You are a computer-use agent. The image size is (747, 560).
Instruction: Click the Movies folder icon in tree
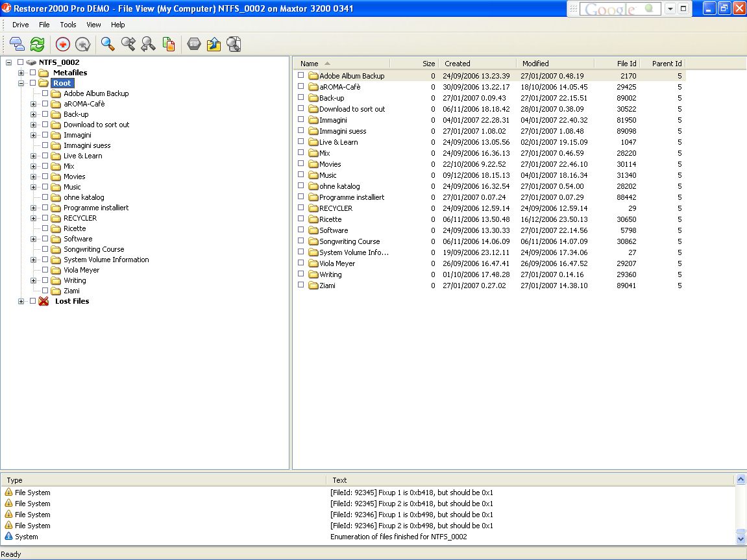pos(56,177)
